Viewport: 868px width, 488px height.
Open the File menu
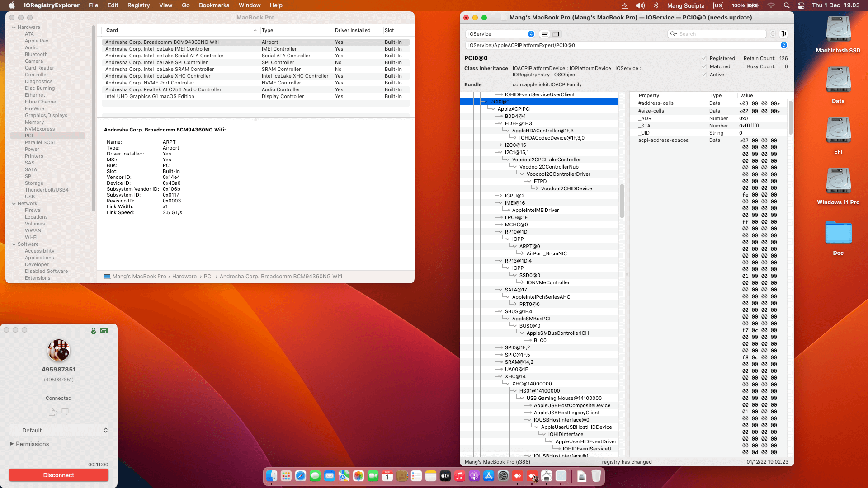click(94, 5)
